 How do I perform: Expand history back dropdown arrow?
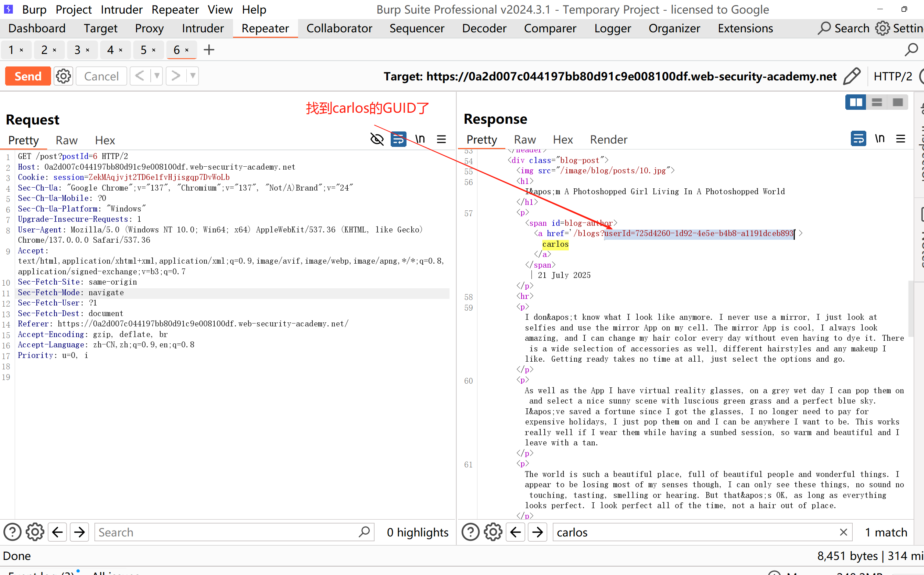pos(157,76)
